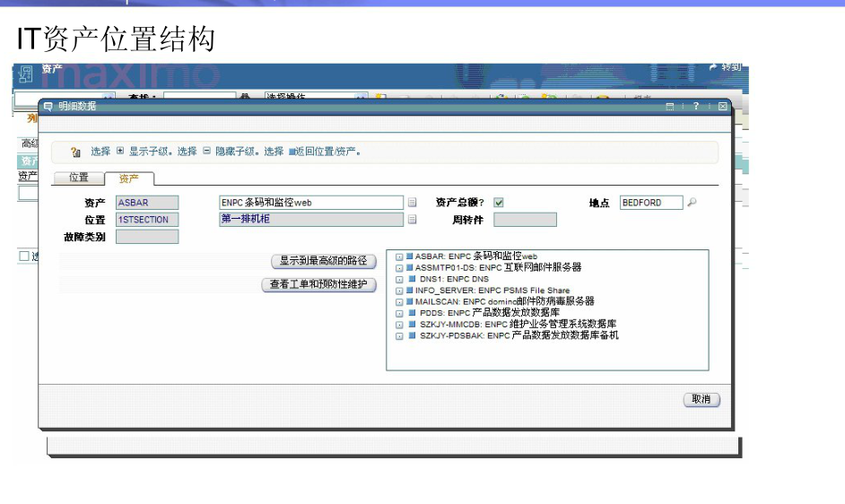Open long description icon beside asset description
Screen dimensions: 845x504
(x=413, y=203)
